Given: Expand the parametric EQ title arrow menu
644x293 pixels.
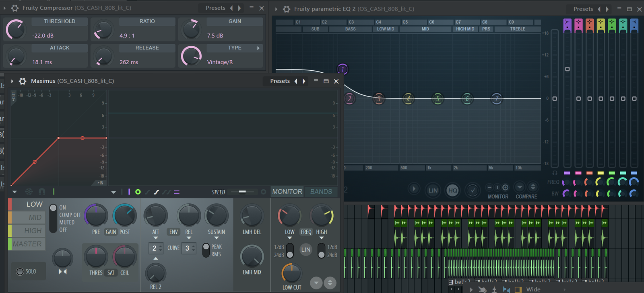Looking at the screenshot, I should coord(276,9).
